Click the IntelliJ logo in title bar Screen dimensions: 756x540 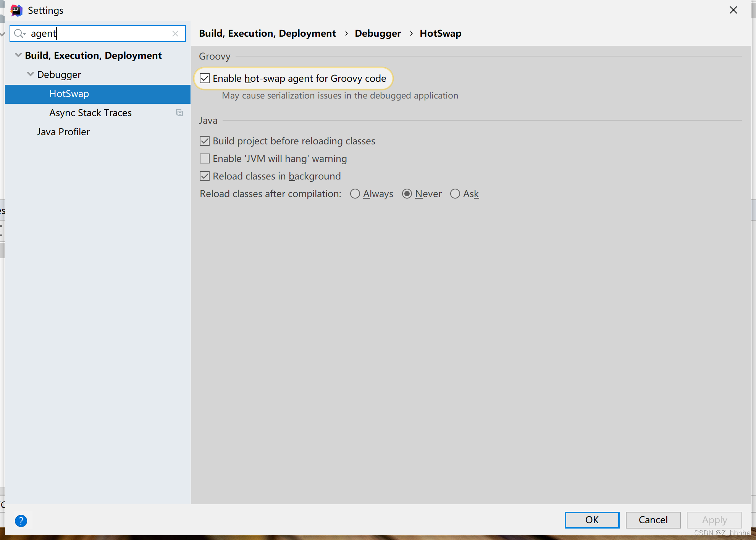pyautogui.click(x=16, y=10)
